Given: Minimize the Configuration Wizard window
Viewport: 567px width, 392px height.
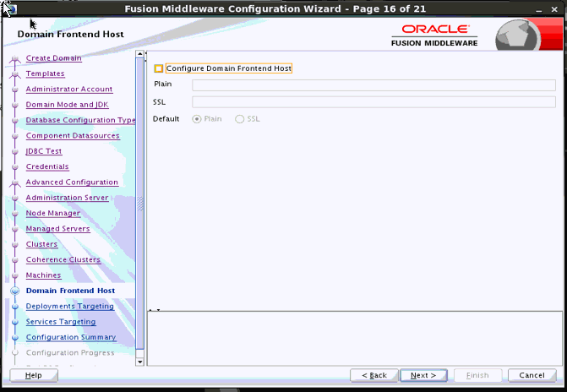Looking at the screenshot, I should [539, 10].
